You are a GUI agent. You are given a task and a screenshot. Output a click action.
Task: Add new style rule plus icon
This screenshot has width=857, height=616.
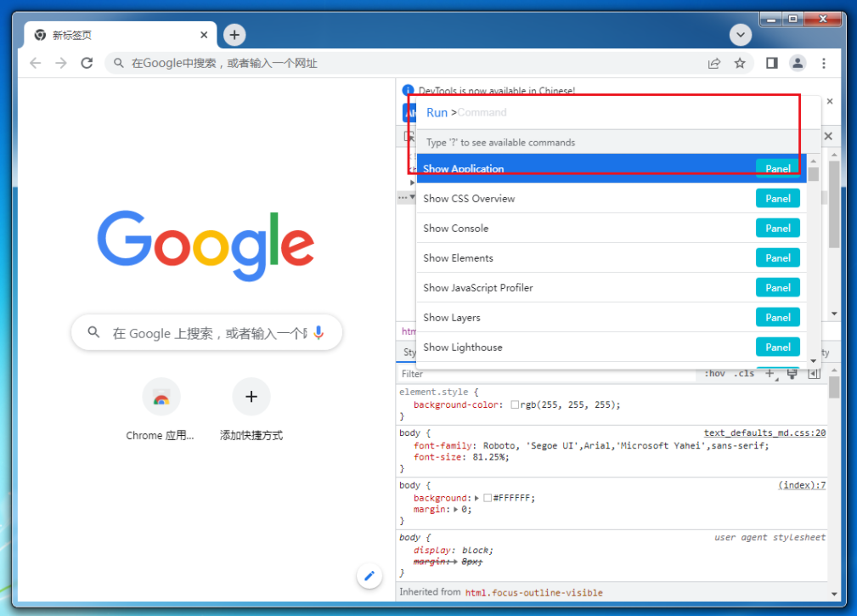[x=770, y=374]
